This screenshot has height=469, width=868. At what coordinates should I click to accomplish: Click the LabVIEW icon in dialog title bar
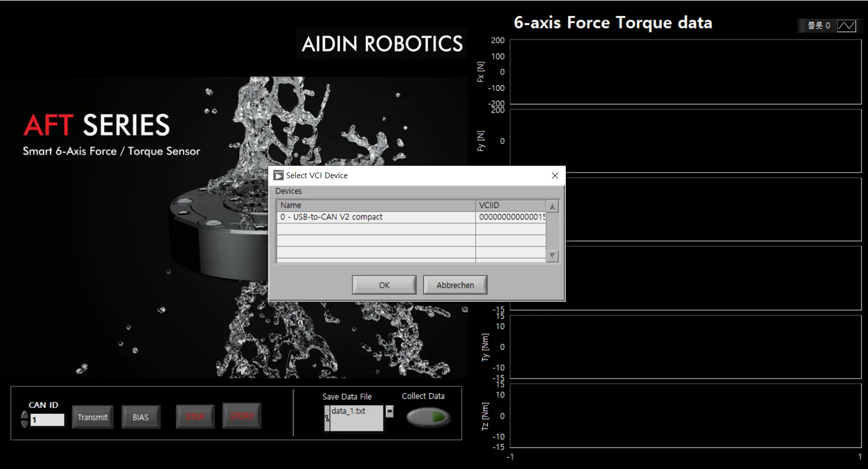[278, 176]
